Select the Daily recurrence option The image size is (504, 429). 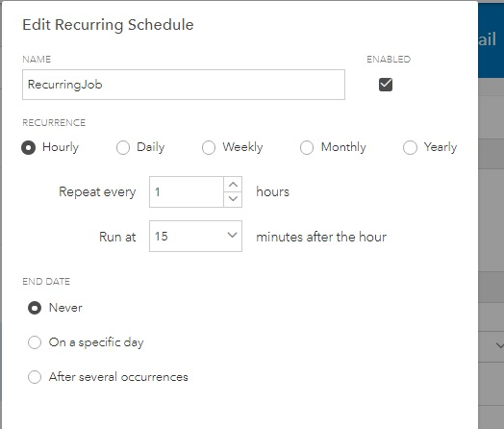[x=123, y=147]
